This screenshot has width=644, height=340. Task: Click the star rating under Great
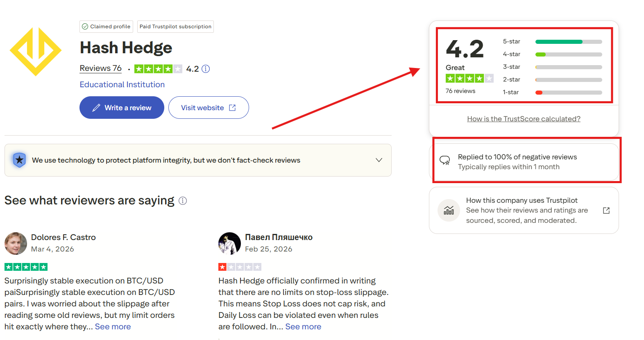coord(469,78)
